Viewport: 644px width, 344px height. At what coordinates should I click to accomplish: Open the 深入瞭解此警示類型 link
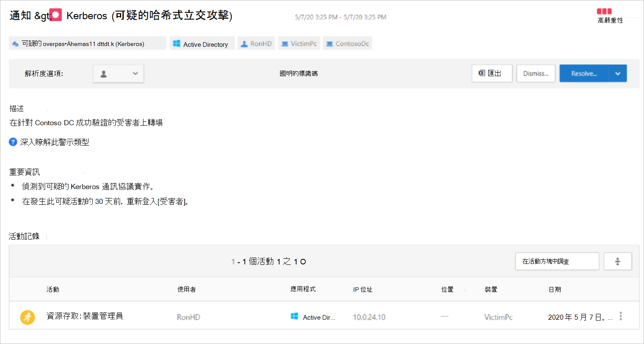pyautogui.click(x=54, y=142)
